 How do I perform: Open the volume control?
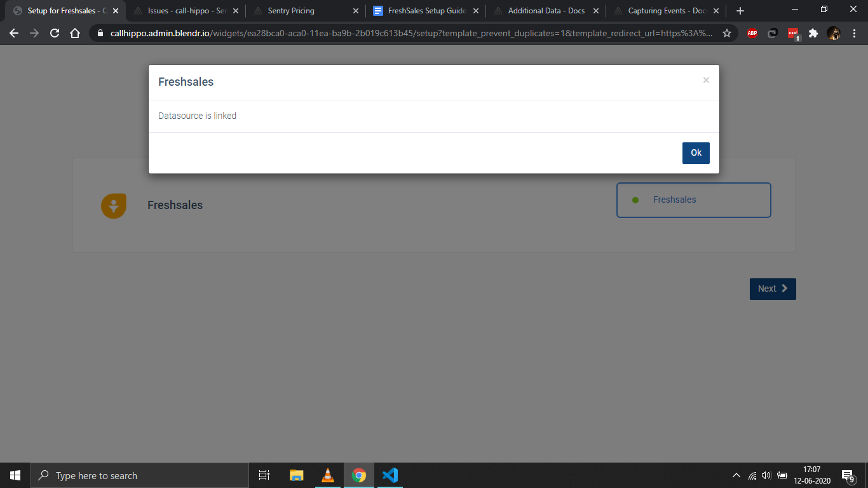click(x=766, y=475)
